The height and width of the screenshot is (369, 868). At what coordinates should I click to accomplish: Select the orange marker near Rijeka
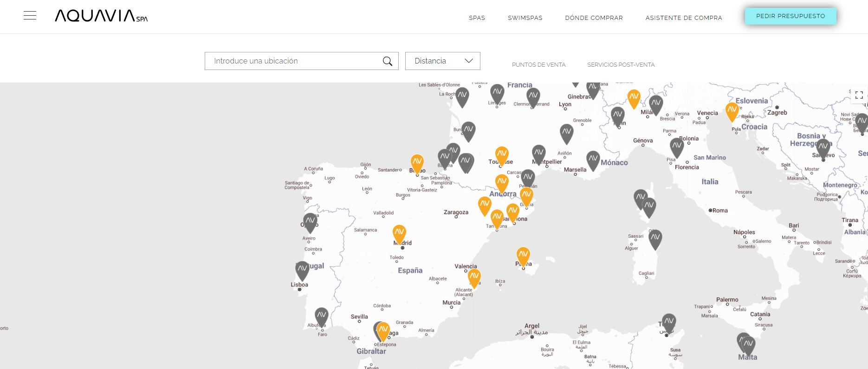tap(732, 113)
